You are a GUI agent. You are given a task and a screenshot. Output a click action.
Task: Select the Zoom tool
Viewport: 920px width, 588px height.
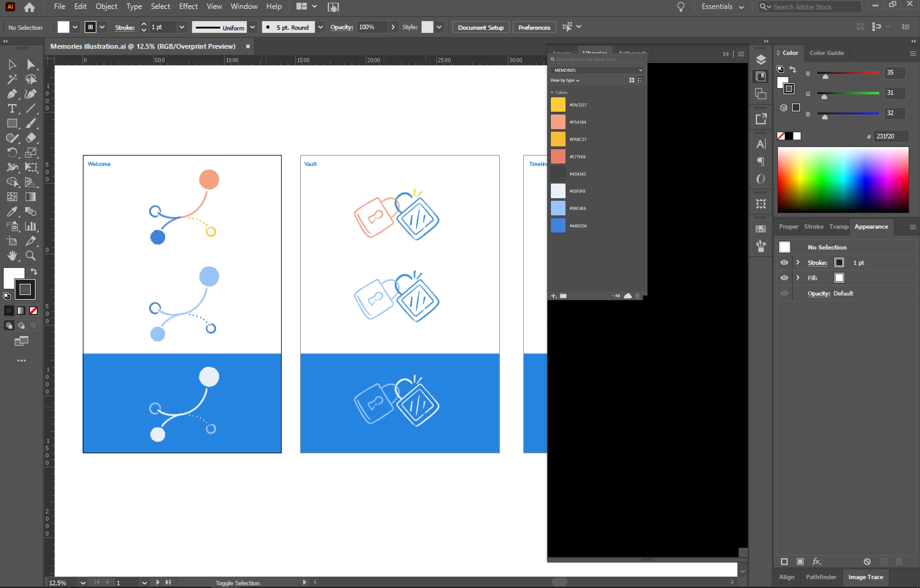point(31,256)
